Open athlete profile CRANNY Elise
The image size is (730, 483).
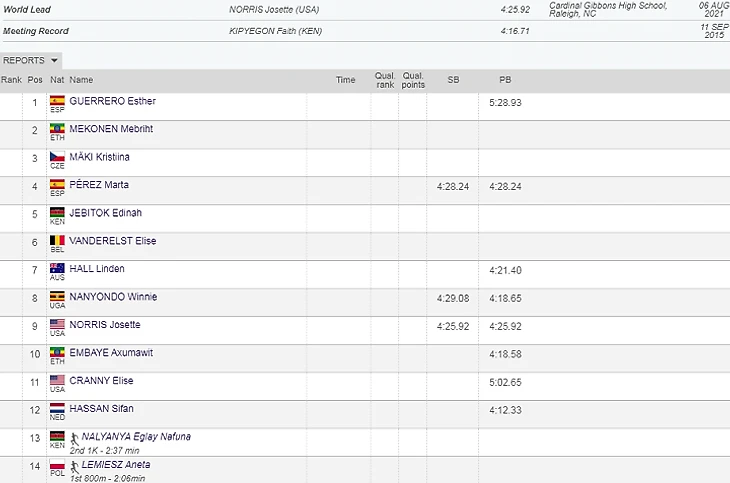(101, 381)
